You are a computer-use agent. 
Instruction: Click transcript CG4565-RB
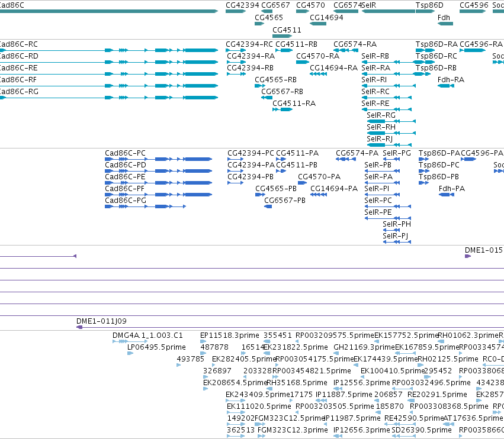click(x=275, y=80)
